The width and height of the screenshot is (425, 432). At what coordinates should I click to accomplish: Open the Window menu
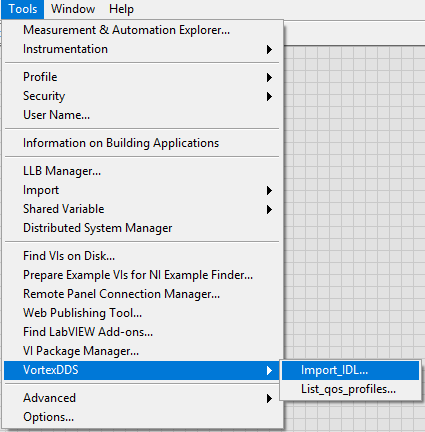pos(73,9)
